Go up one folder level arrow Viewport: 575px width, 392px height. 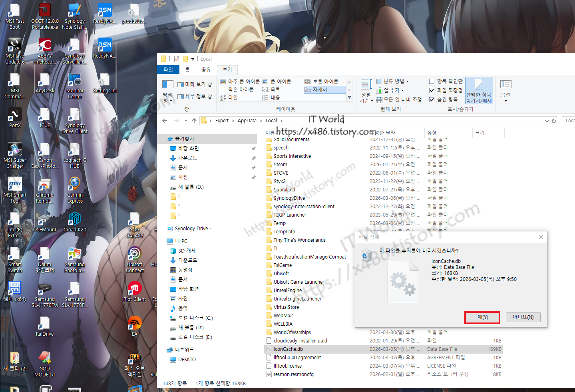point(194,120)
